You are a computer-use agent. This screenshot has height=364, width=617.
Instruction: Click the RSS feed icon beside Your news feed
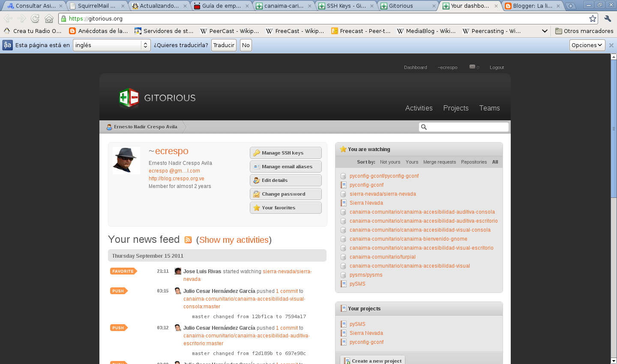[x=188, y=240]
